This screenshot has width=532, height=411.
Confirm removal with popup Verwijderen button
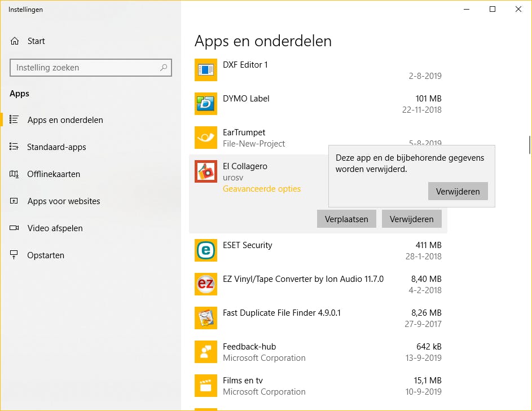(458, 191)
